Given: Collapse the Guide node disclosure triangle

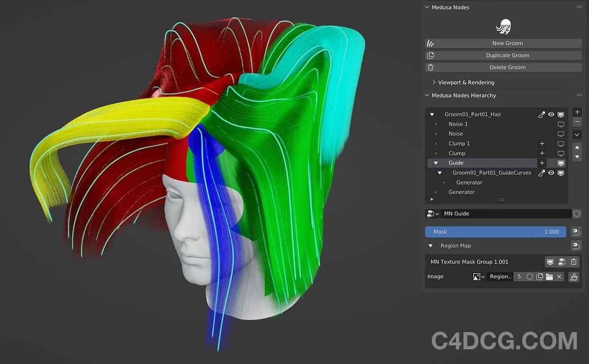Looking at the screenshot, I should [x=436, y=162].
